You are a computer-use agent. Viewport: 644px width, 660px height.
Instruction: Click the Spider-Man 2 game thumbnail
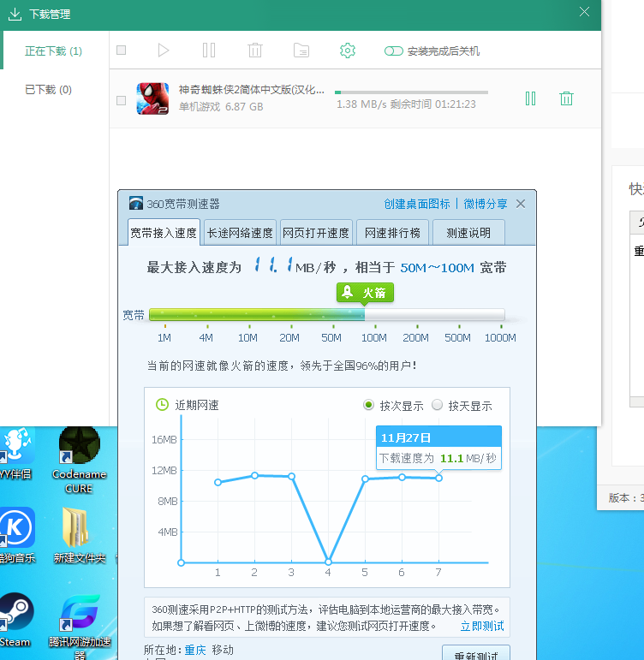[x=152, y=98]
